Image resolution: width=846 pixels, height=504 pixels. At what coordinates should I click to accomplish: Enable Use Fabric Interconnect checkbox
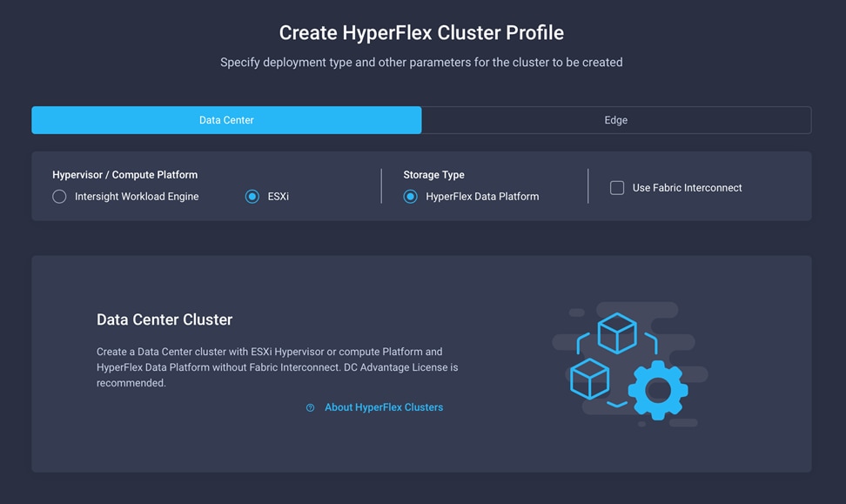(617, 188)
